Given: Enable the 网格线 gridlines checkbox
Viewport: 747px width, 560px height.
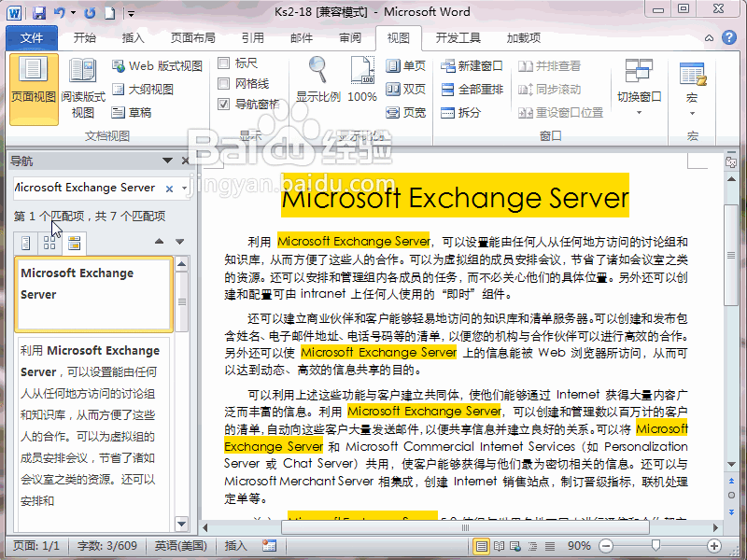Looking at the screenshot, I should [x=223, y=84].
